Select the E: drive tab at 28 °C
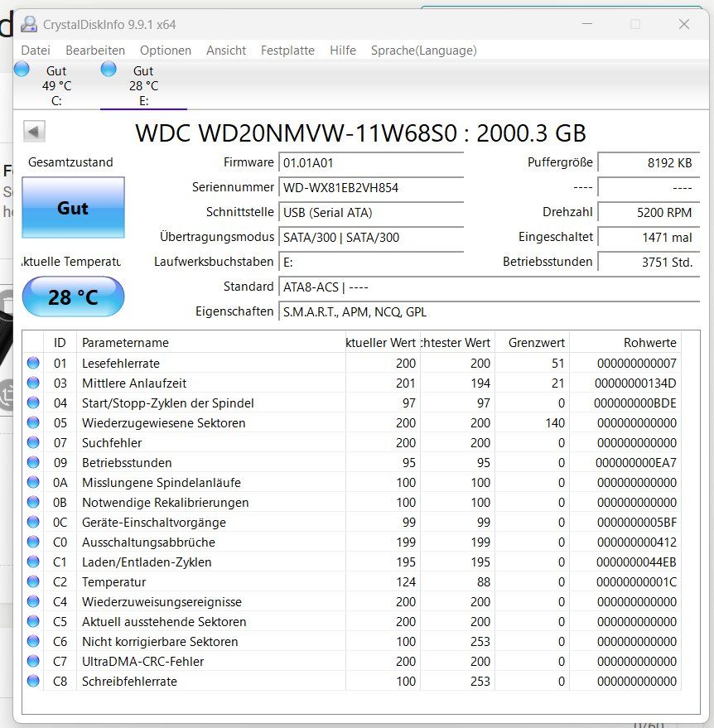The image size is (714, 728). (143, 85)
